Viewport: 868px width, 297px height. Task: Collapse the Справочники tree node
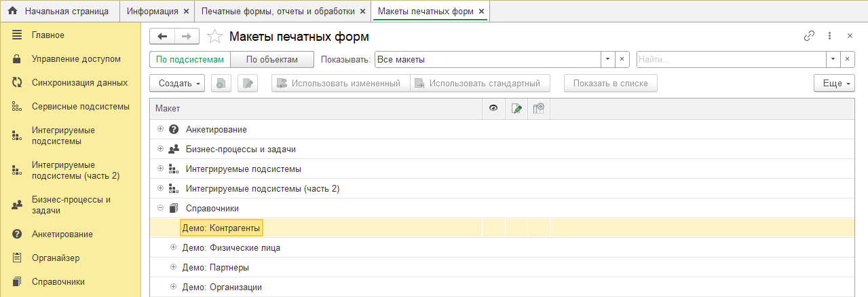click(161, 208)
